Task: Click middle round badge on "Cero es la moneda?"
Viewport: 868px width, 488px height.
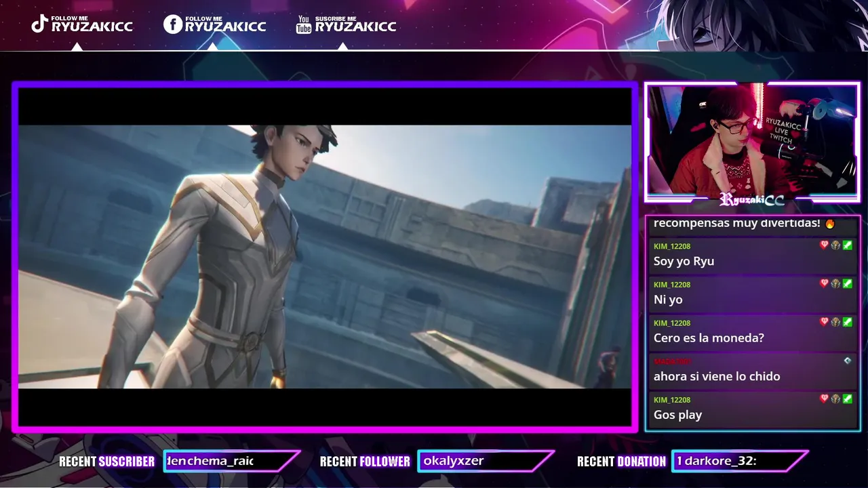Action: click(835, 322)
